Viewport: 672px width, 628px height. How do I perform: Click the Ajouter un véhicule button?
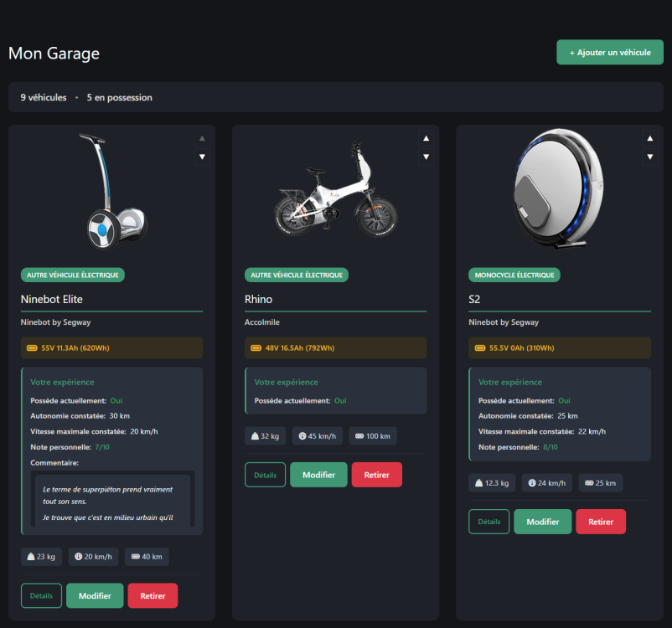tap(609, 53)
